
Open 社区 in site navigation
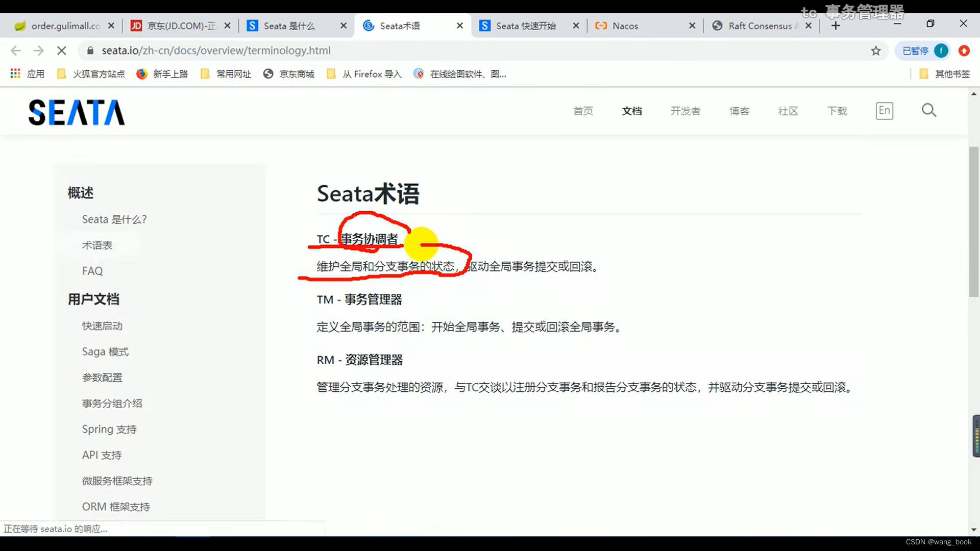[x=788, y=111]
